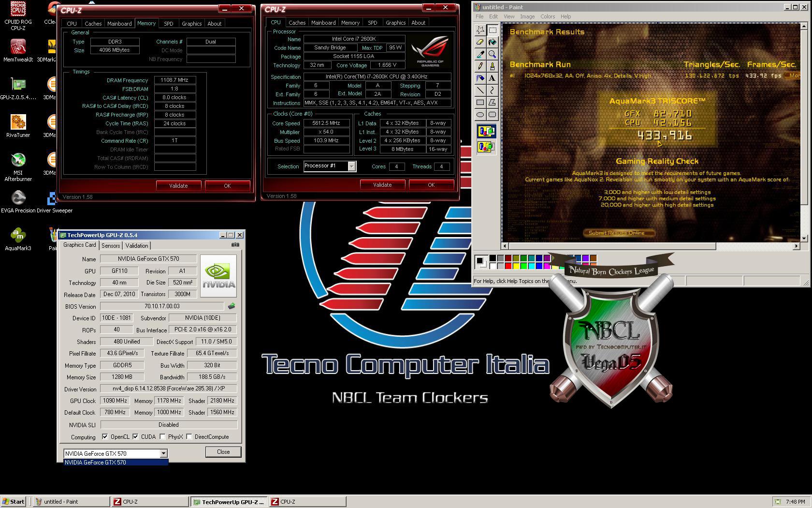Click OK in the right CPU-Z window
Screen dimensions: 812x508
(x=431, y=185)
